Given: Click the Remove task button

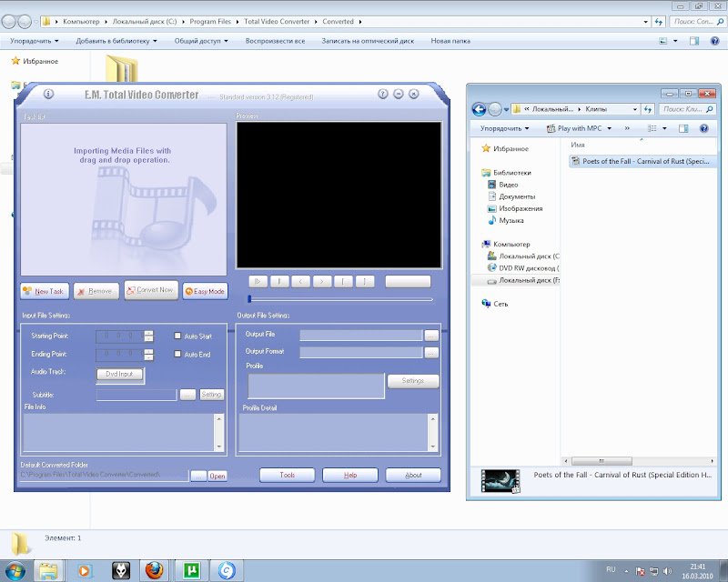Looking at the screenshot, I should (96, 291).
